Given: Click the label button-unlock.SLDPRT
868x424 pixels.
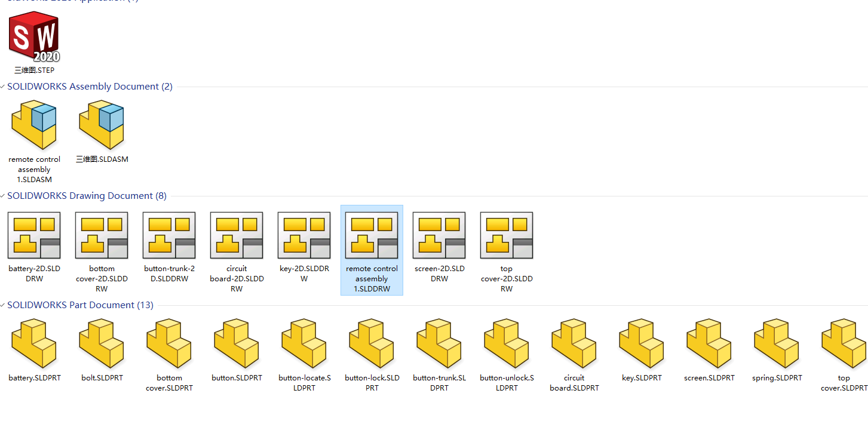Looking at the screenshot, I should click(507, 383).
